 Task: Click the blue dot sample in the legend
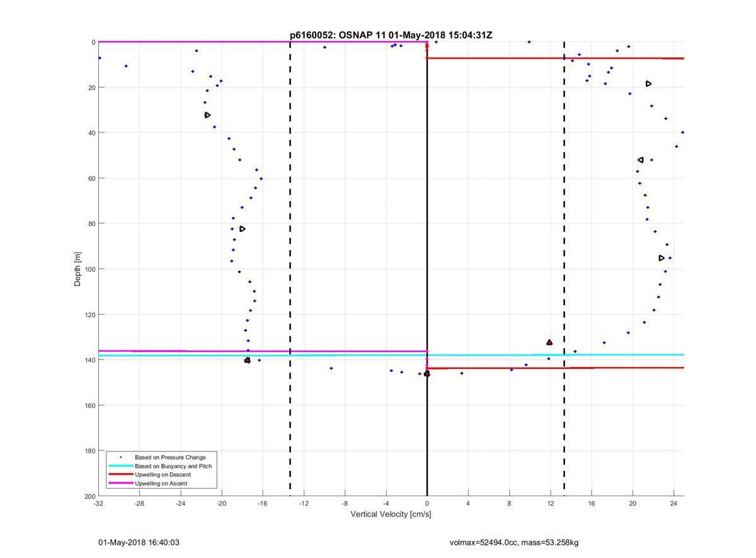(x=121, y=457)
